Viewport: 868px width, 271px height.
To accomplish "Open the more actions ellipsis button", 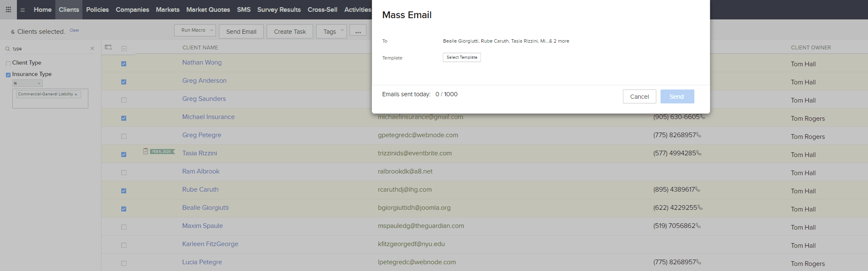I will (358, 31).
